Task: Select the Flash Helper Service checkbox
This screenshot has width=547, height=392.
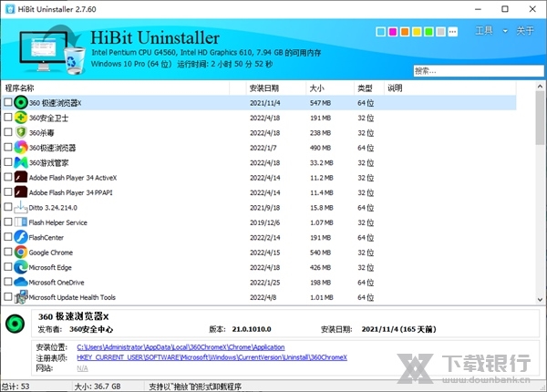Action: click(8, 222)
